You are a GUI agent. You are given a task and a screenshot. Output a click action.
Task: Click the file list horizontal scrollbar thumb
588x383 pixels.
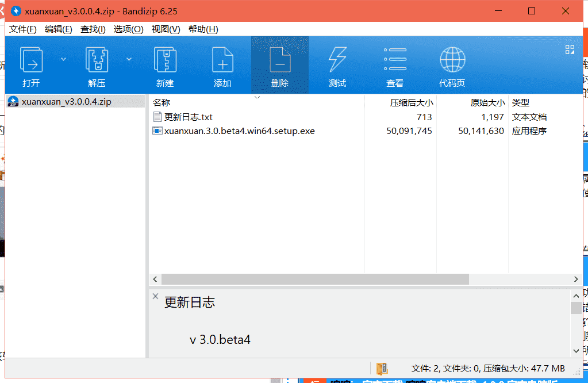click(x=315, y=279)
